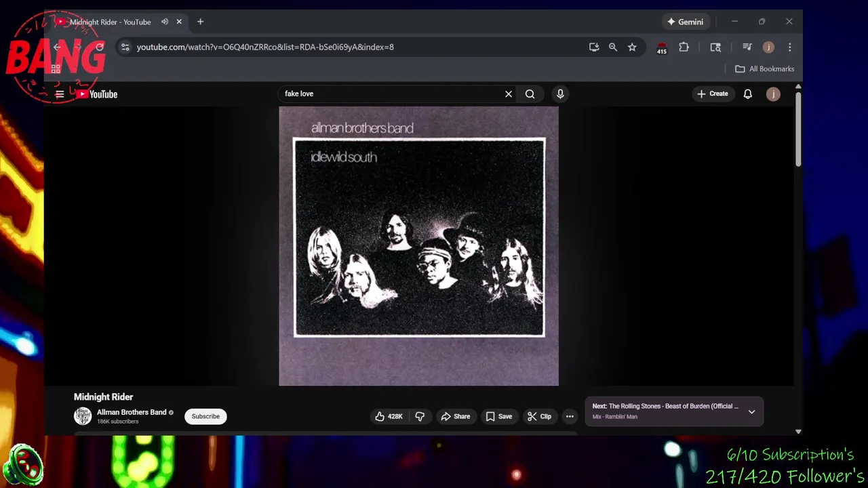Run search with the magnifier button
This screenshot has width=868, height=488.
530,94
